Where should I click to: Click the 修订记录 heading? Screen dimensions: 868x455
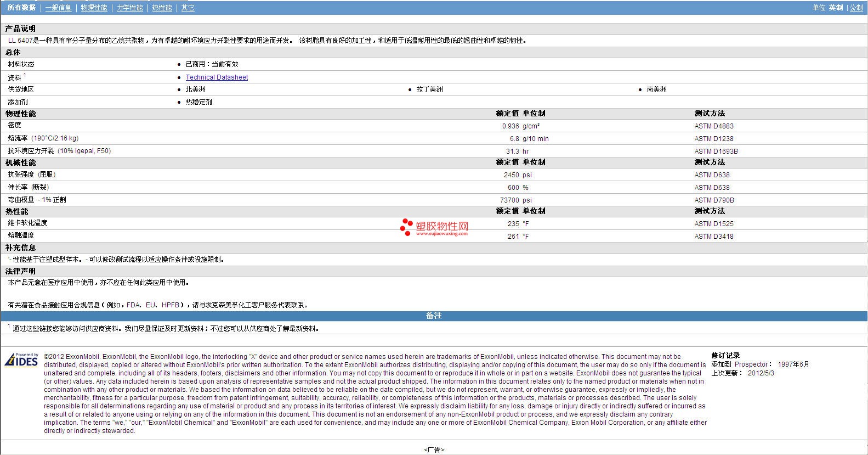click(725, 356)
